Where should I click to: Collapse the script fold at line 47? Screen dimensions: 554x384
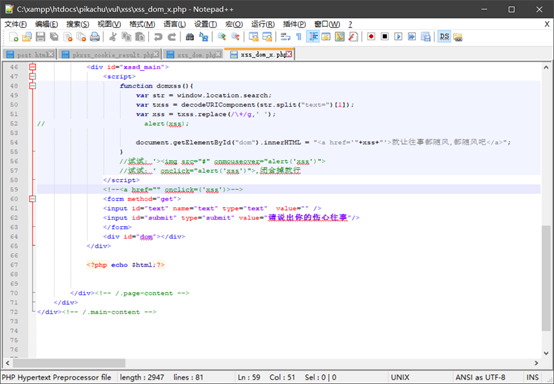(33, 76)
